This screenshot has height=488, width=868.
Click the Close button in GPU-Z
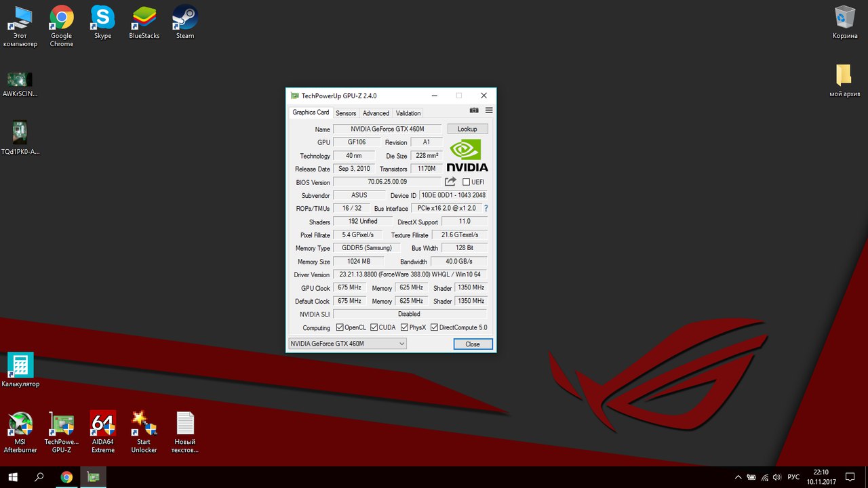tap(473, 344)
